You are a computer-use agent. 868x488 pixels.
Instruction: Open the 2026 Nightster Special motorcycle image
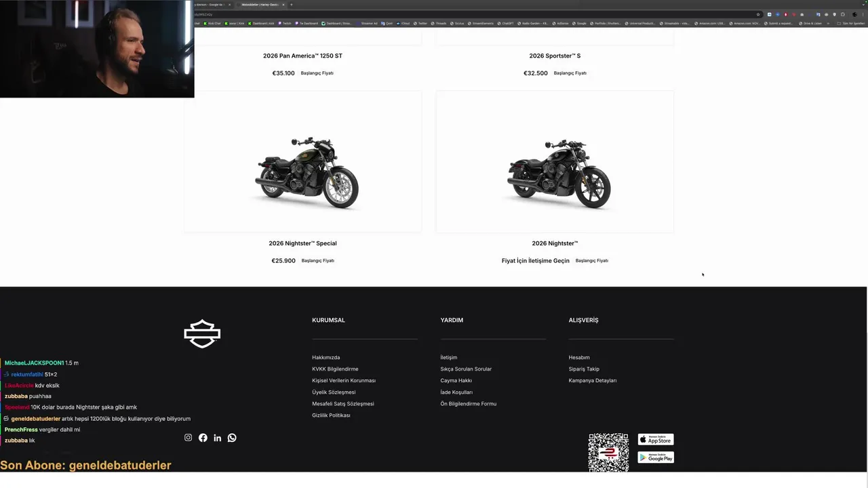(302, 161)
